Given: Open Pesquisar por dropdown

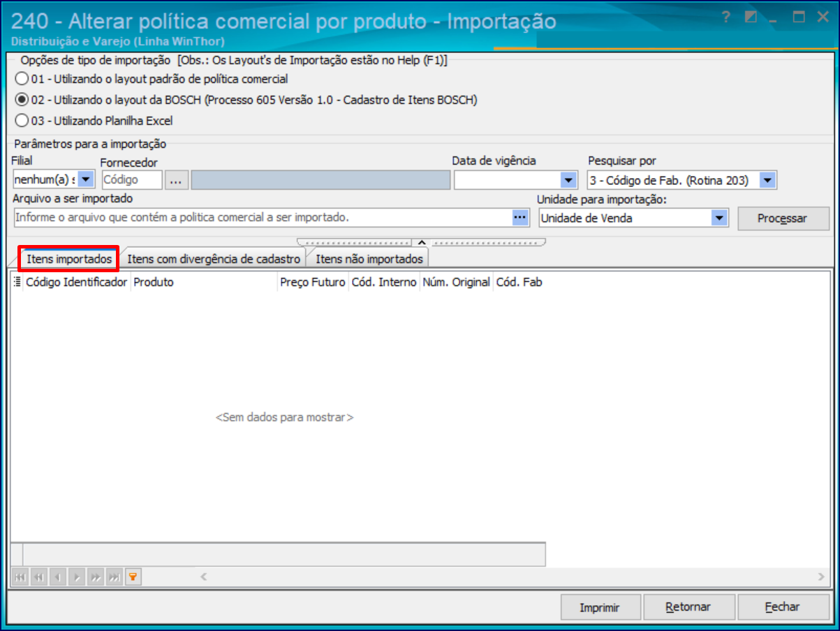Looking at the screenshot, I should pos(767,180).
